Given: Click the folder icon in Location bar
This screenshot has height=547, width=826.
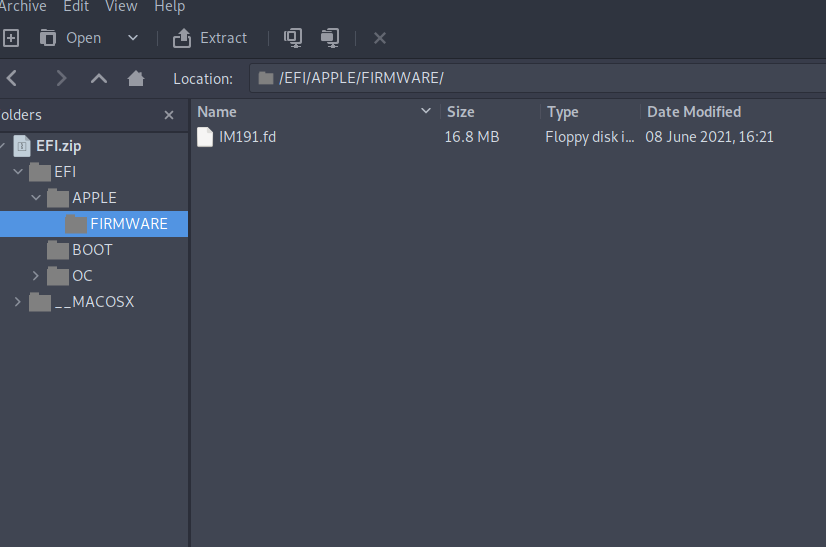Looking at the screenshot, I should point(266,78).
